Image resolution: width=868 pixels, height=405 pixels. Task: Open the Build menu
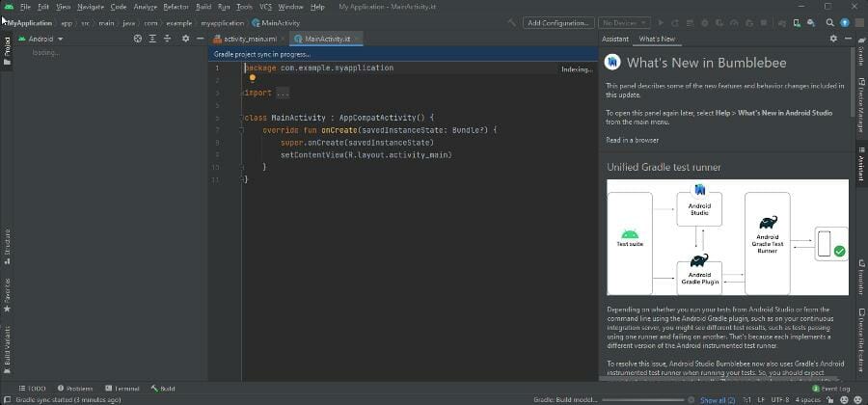(x=203, y=7)
